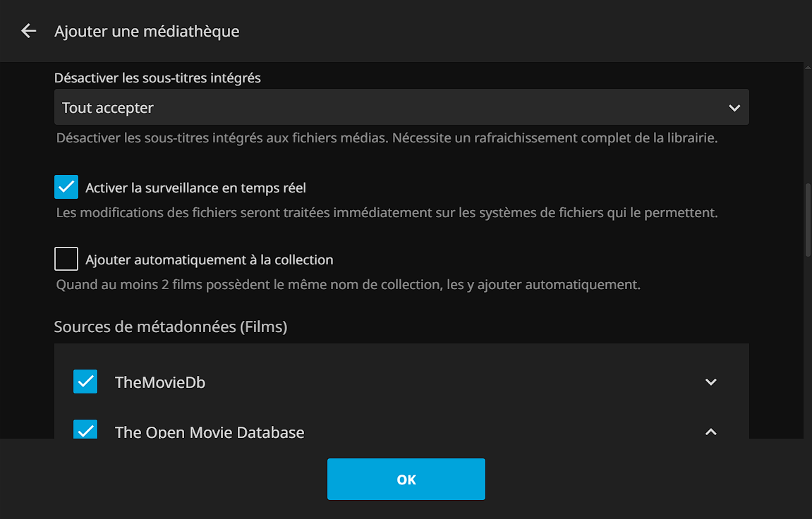The image size is (812, 519).
Task: Click the collection auto-add description text
Action: click(348, 286)
